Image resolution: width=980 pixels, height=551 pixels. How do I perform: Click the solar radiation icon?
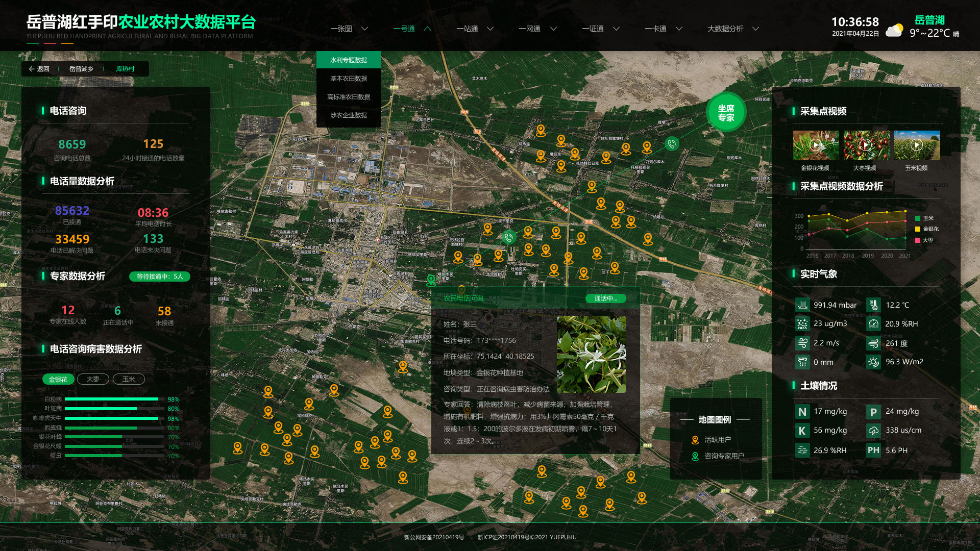tap(873, 362)
